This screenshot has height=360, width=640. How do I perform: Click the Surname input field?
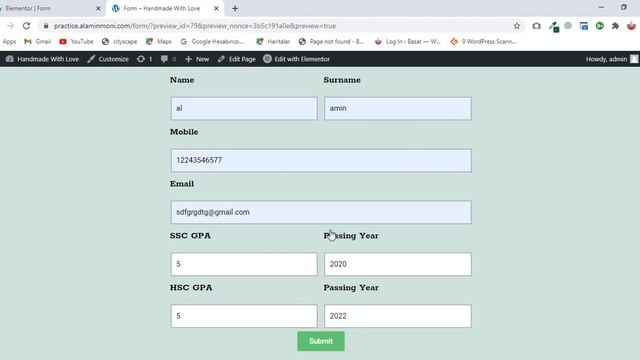point(398,108)
